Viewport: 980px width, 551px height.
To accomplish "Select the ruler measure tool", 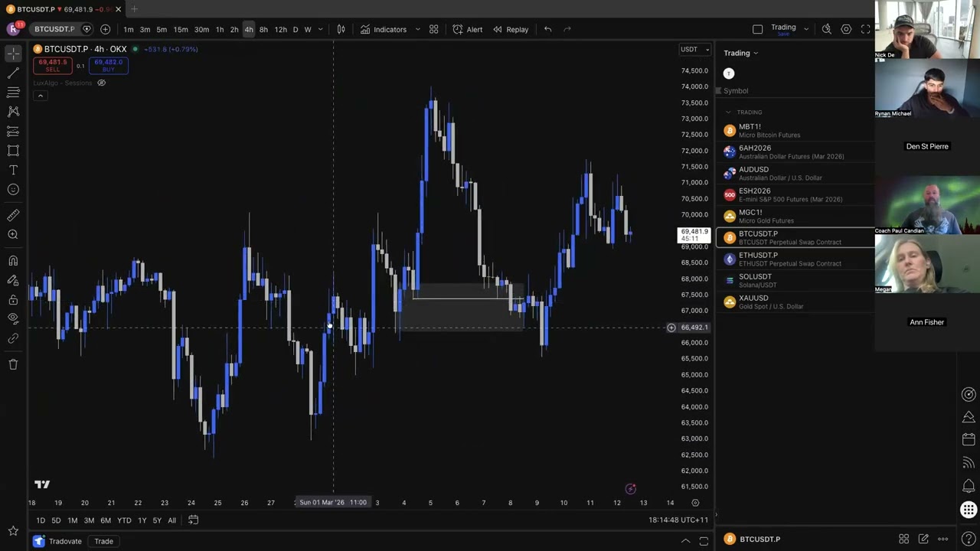I will (x=13, y=216).
